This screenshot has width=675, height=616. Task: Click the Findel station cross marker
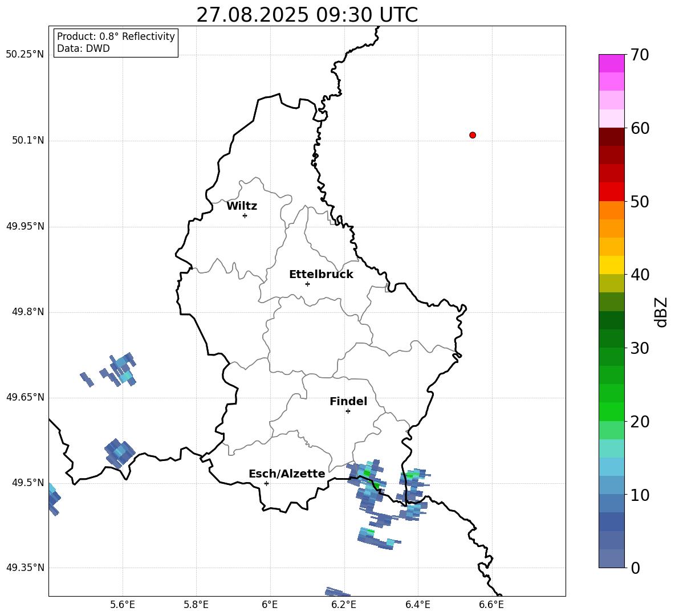tap(348, 411)
